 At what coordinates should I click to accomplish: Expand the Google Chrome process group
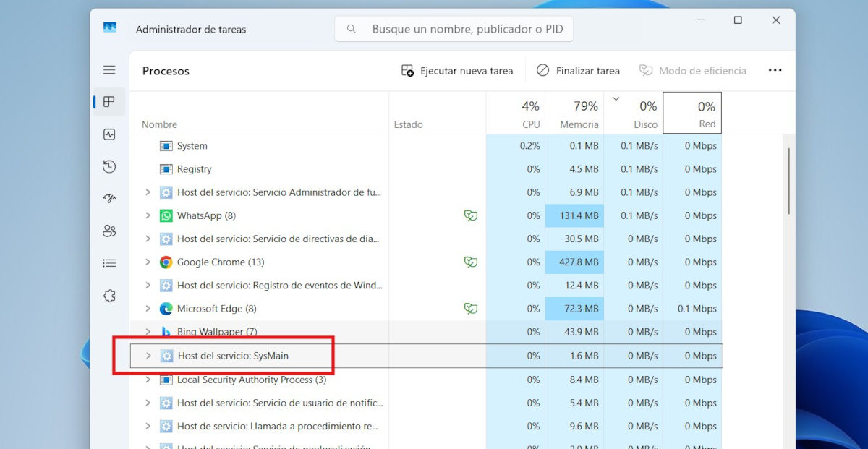pos(148,262)
